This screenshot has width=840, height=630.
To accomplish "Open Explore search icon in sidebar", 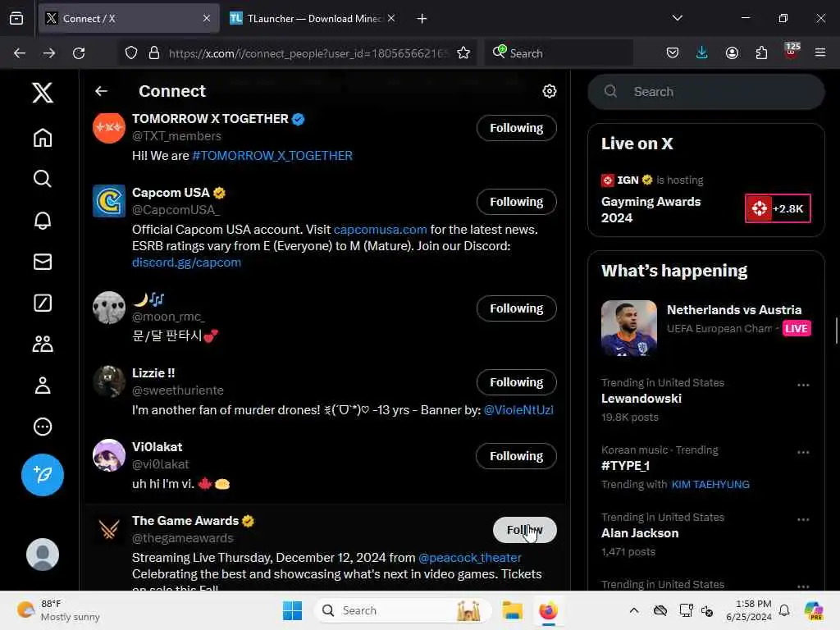I will [x=43, y=178].
